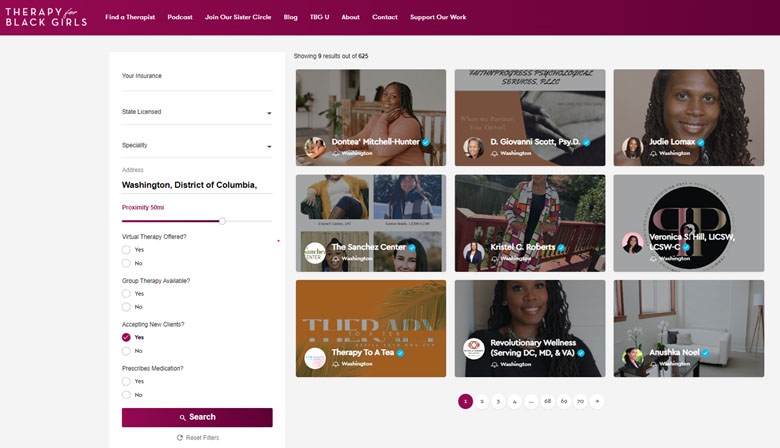Click D. Giovanni Scott's round avatar
Image resolution: width=780 pixels, height=448 pixels.
point(474,148)
